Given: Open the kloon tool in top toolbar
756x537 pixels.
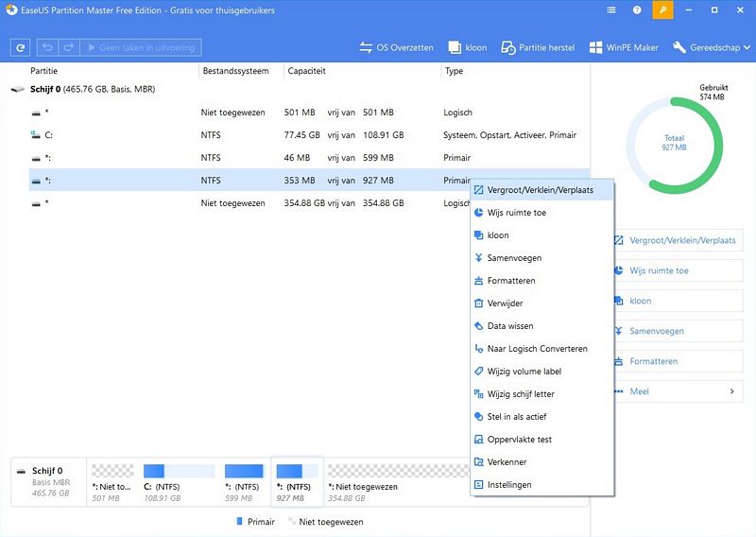Looking at the screenshot, I should pyautogui.click(x=467, y=47).
